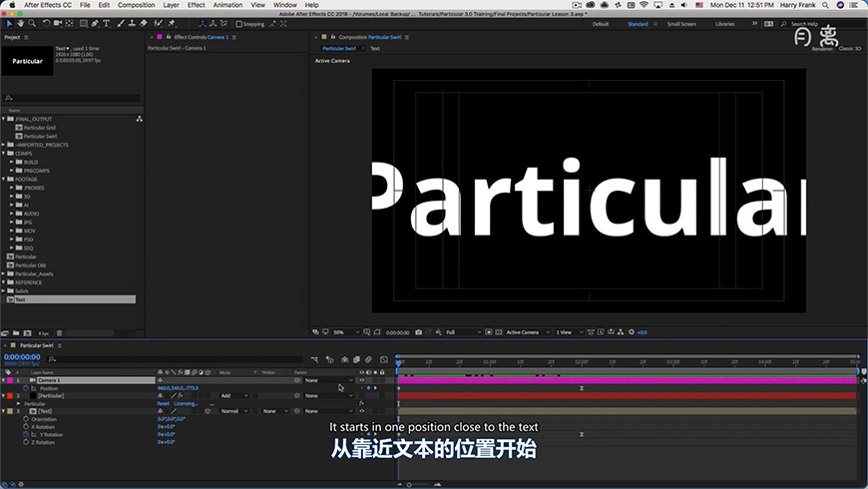This screenshot has height=489, width=868.
Task: Open the Effect menu
Action: pyautogui.click(x=196, y=5)
